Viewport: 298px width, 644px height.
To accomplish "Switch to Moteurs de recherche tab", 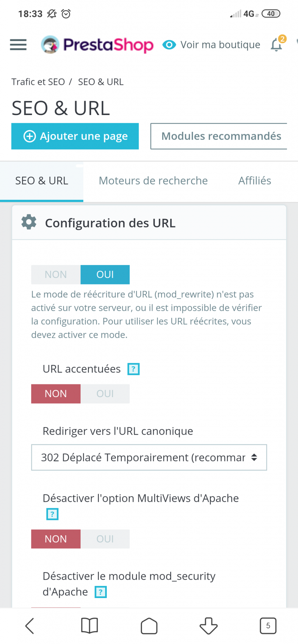I will (x=153, y=181).
